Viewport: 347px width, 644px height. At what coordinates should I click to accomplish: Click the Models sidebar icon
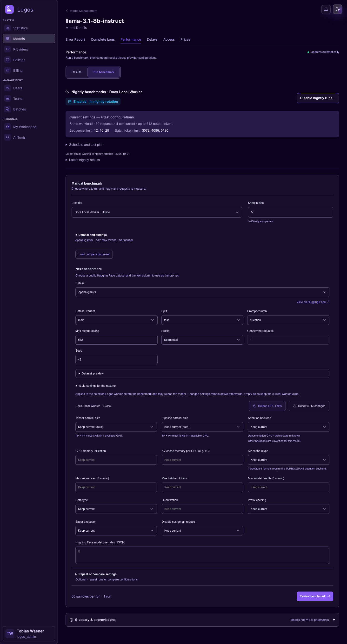7,39
